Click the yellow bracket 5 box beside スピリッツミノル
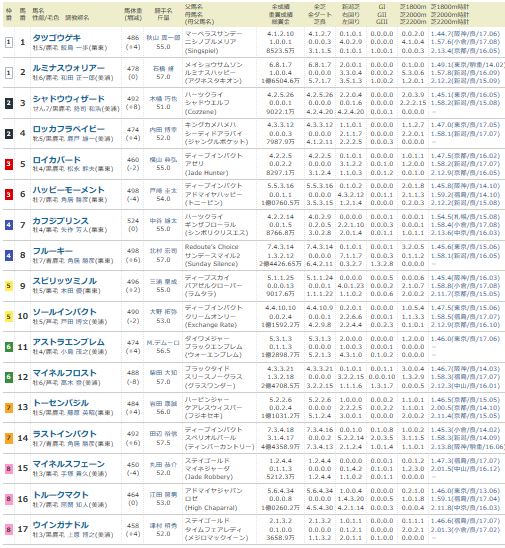Screen dimensions: 505x548 click(9, 286)
